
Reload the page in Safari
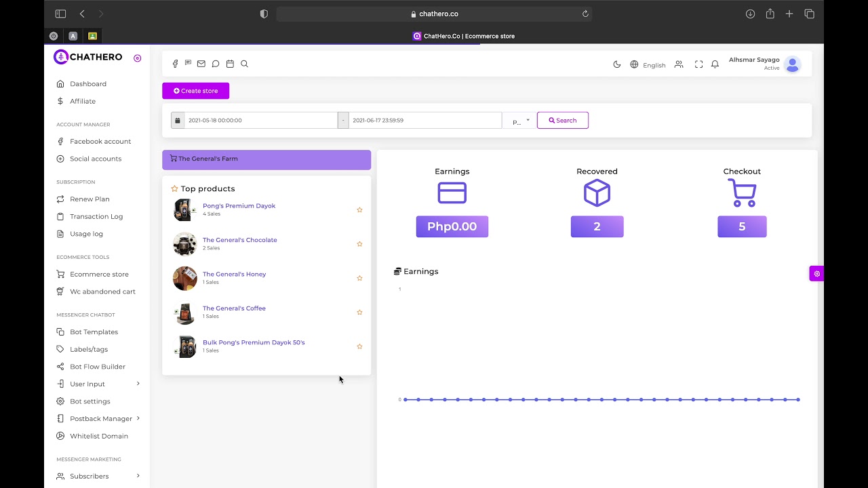(585, 14)
